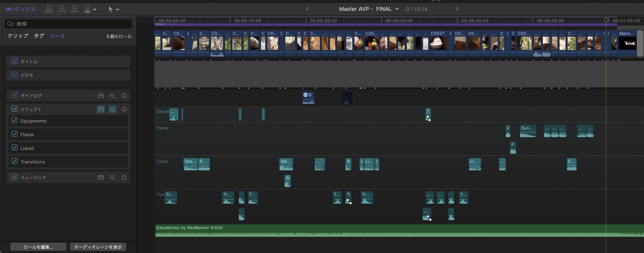Viewport: 644px width, 253px height.
Task: Expand the tool selection dropdown chevron
Action: pyautogui.click(x=118, y=10)
